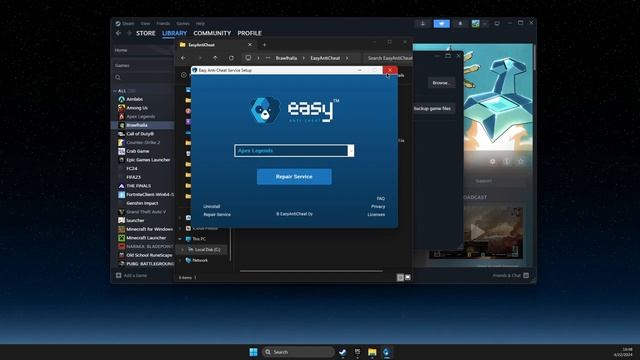
Task: Open Steam from the taskbar
Action: click(x=342, y=352)
